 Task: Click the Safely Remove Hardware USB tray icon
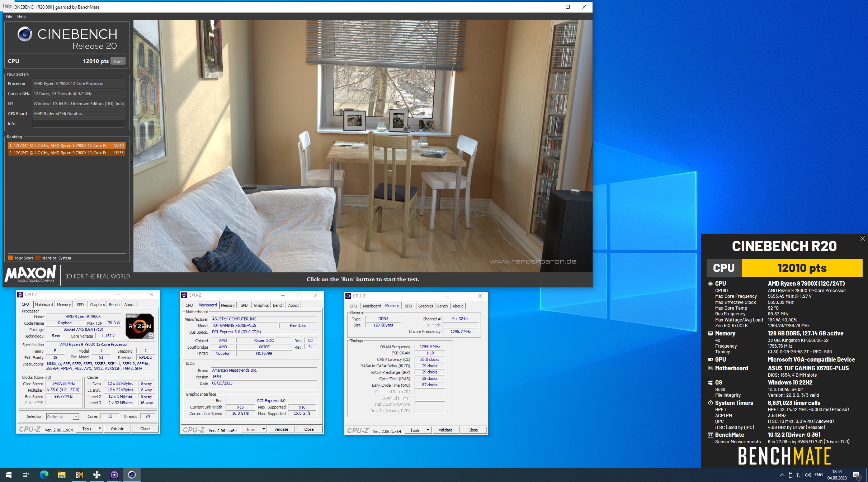pyautogui.click(x=791, y=475)
